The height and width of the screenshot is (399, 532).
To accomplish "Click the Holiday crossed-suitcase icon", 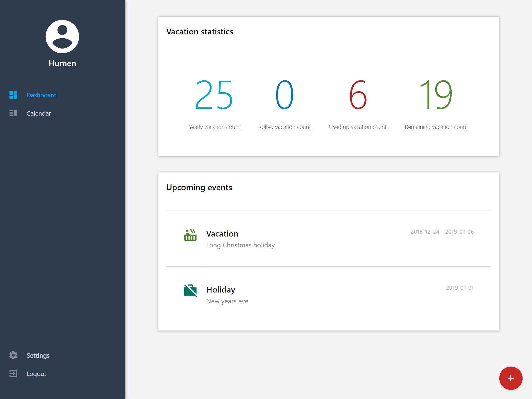I will pos(190,291).
